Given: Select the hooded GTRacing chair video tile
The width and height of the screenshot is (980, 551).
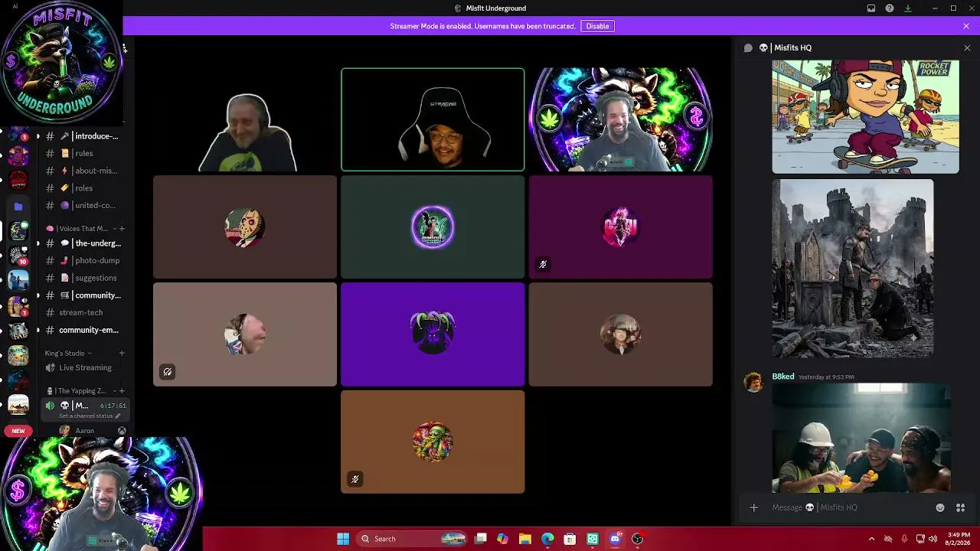Looking at the screenshot, I should pyautogui.click(x=433, y=119).
